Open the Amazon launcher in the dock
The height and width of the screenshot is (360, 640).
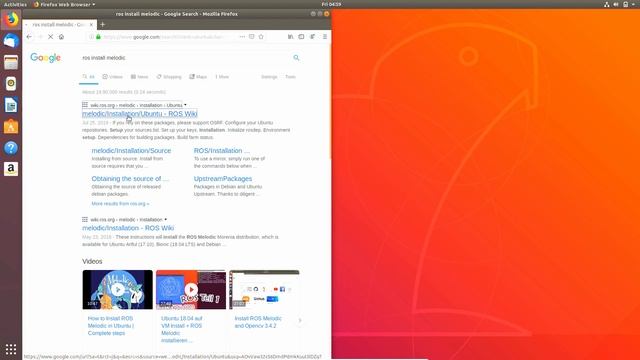point(11,169)
